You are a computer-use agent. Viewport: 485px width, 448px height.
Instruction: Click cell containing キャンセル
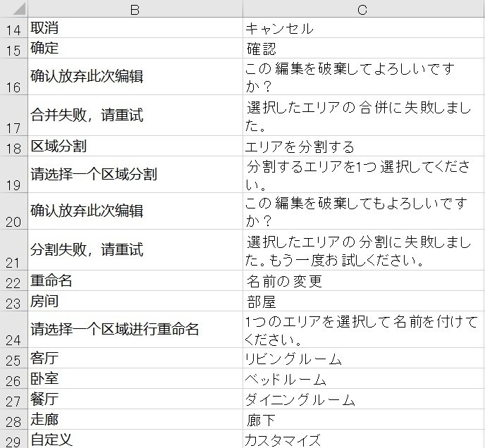click(364, 27)
